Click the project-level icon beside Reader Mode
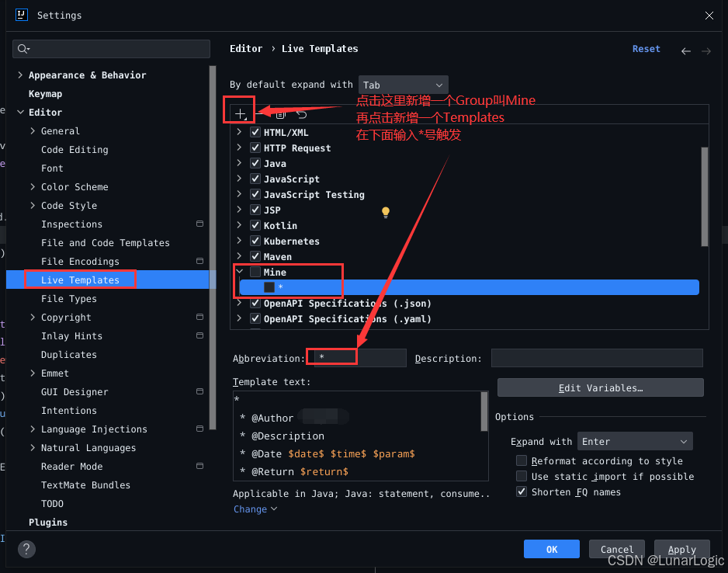Screen dimensions: 728x573 [199, 466]
